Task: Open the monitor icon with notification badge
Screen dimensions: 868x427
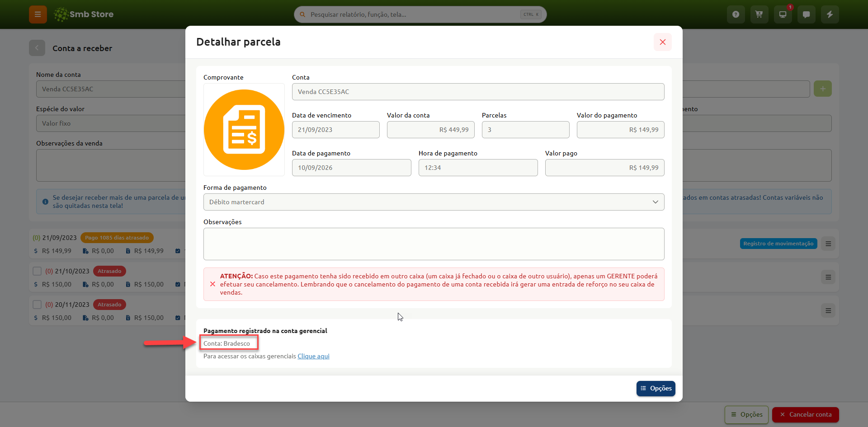Action: tap(783, 14)
